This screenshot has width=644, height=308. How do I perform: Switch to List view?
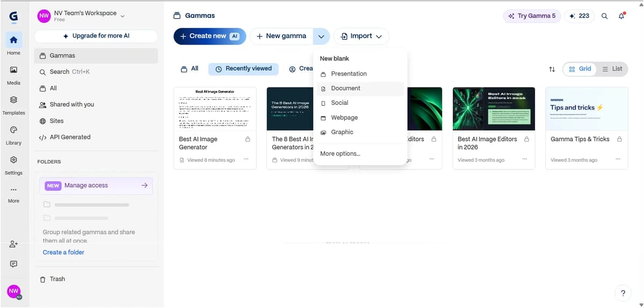pos(612,69)
